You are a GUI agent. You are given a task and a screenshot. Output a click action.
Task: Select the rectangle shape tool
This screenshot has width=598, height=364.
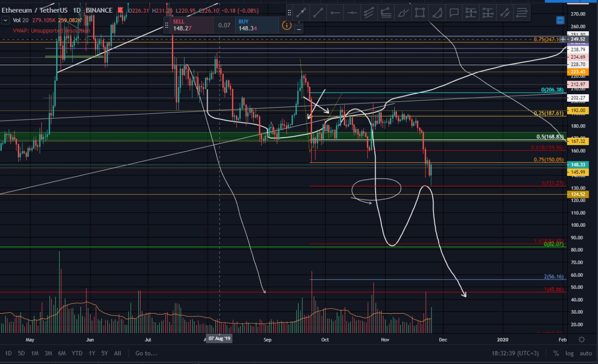420,13
